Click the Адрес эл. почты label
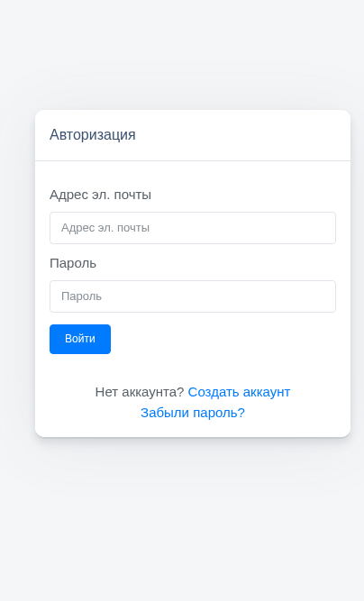Image resolution: width=364 pixels, height=601 pixels. click(x=100, y=195)
